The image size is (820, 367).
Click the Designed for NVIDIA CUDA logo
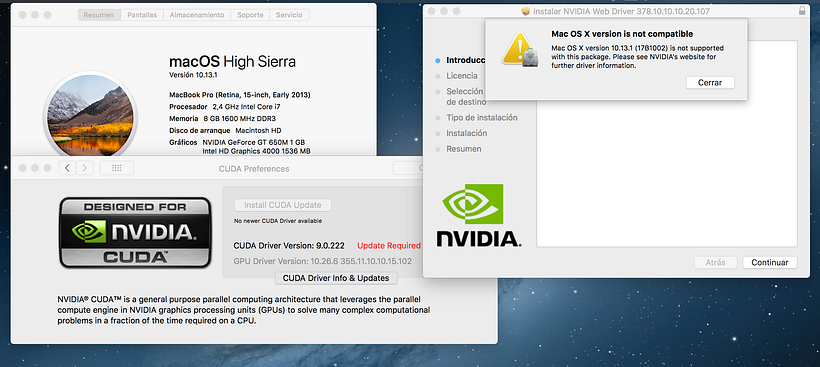(x=135, y=232)
